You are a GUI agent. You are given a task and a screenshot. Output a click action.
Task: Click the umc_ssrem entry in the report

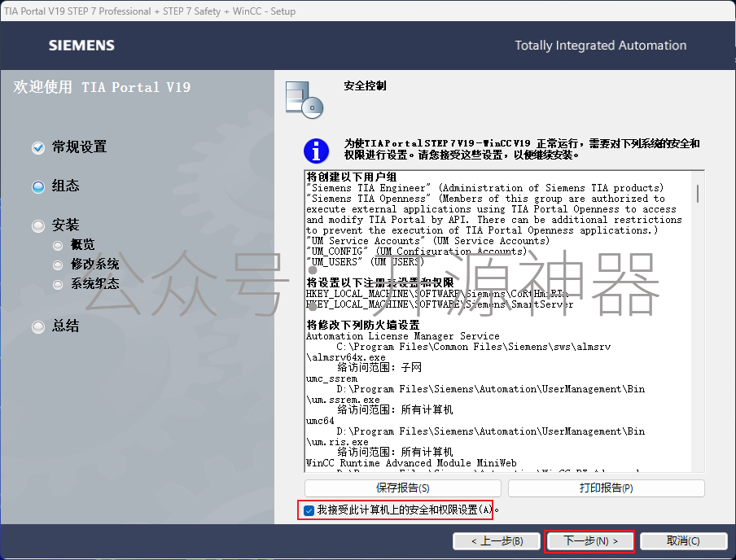pos(331,378)
